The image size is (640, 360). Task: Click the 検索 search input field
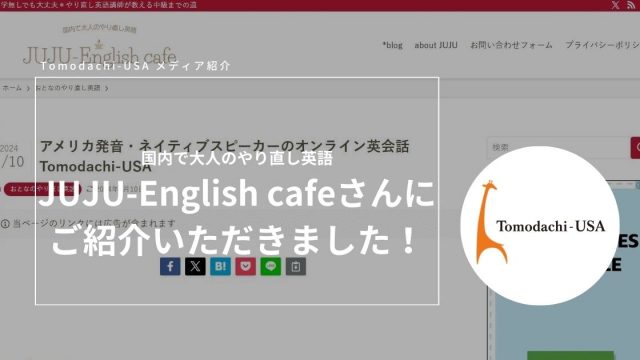coord(559,147)
